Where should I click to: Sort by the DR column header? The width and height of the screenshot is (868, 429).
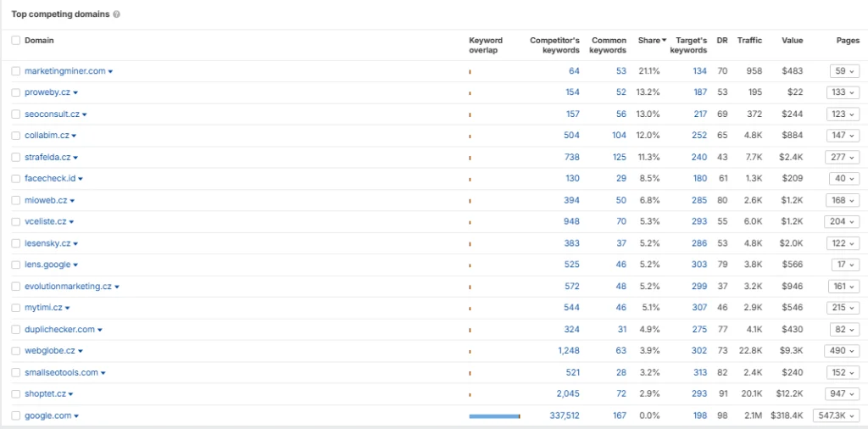tap(722, 41)
